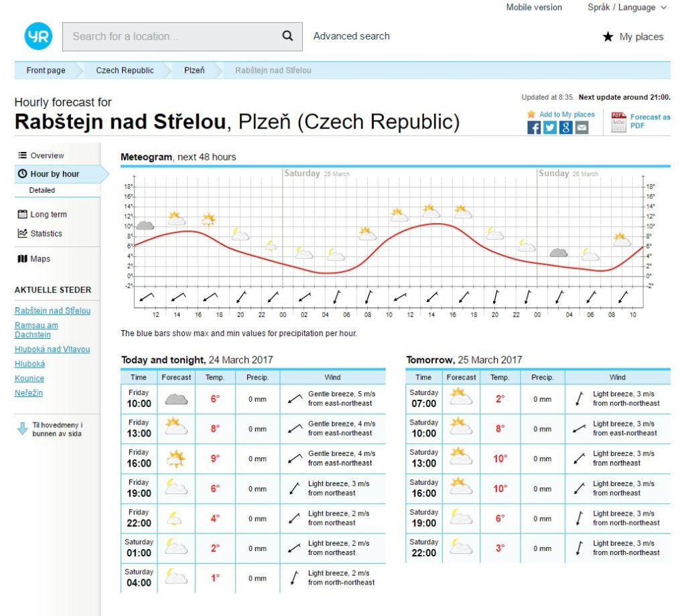Click Friday 16:00 time cell

pos(139,459)
